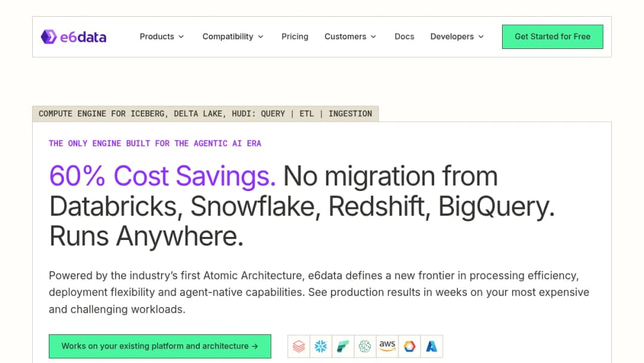Click the Compute Engine for Iceberg banner text
This screenshot has width=644, height=363.
[205, 114]
